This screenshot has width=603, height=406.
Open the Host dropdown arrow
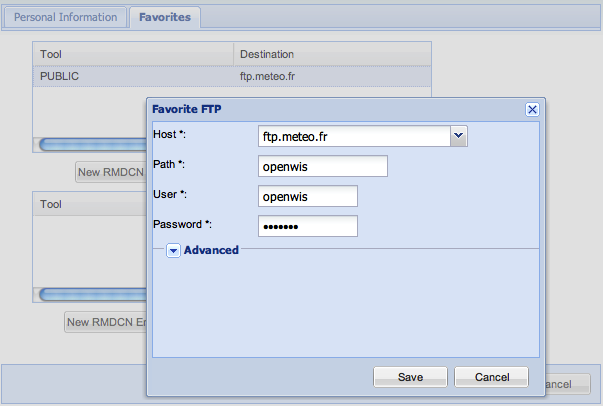[458, 136]
